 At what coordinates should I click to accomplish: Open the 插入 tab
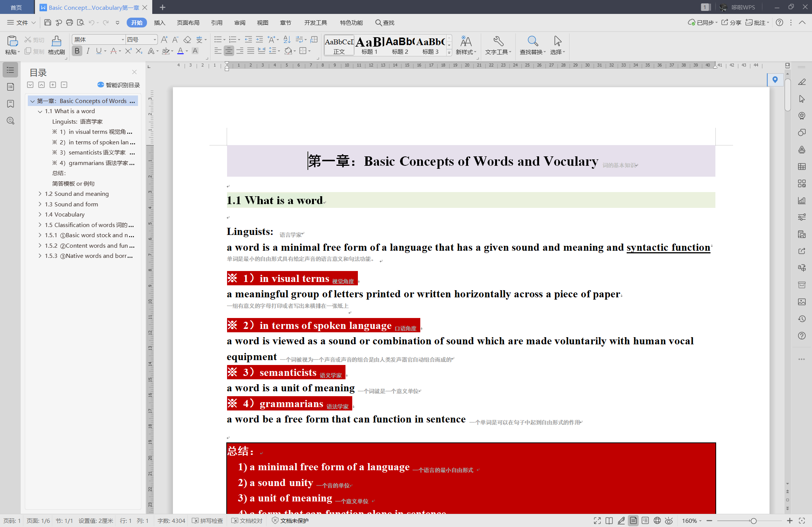(x=160, y=23)
